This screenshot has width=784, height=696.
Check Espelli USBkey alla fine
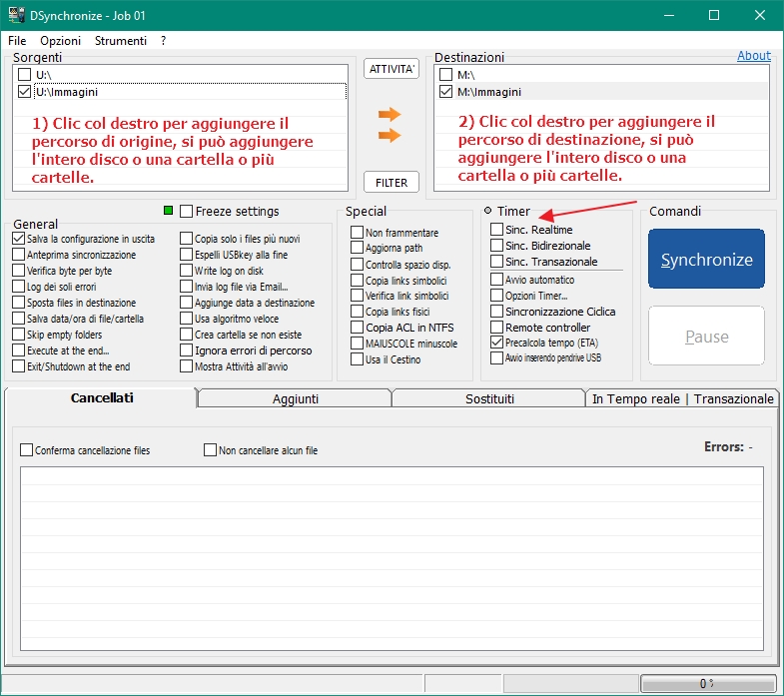186,255
